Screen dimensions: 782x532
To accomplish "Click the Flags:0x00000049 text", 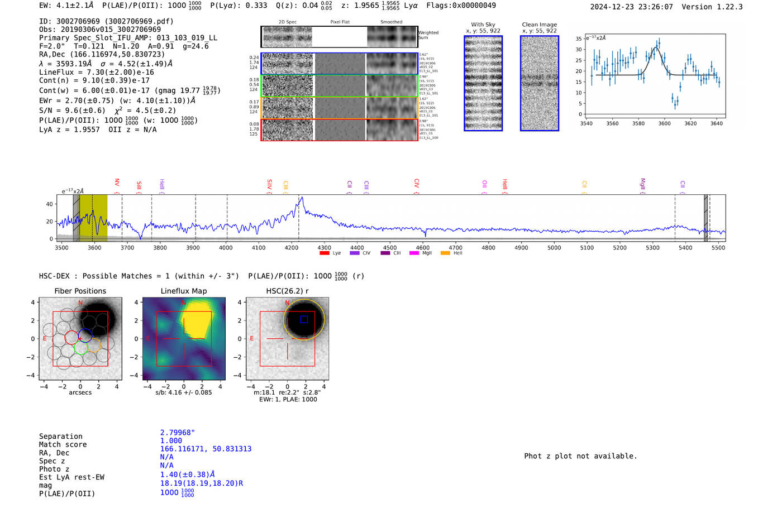I will pyautogui.click(x=461, y=6).
